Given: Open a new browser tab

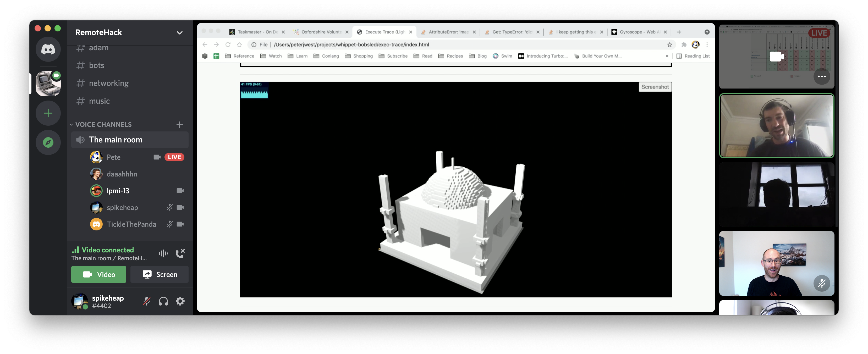Looking at the screenshot, I should pyautogui.click(x=679, y=32).
